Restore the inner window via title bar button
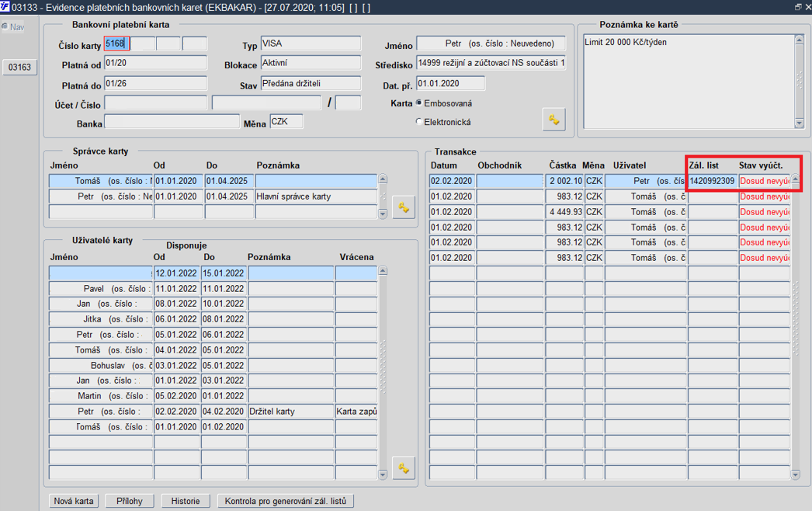This screenshot has width=812, height=511. [x=798, y=7]
